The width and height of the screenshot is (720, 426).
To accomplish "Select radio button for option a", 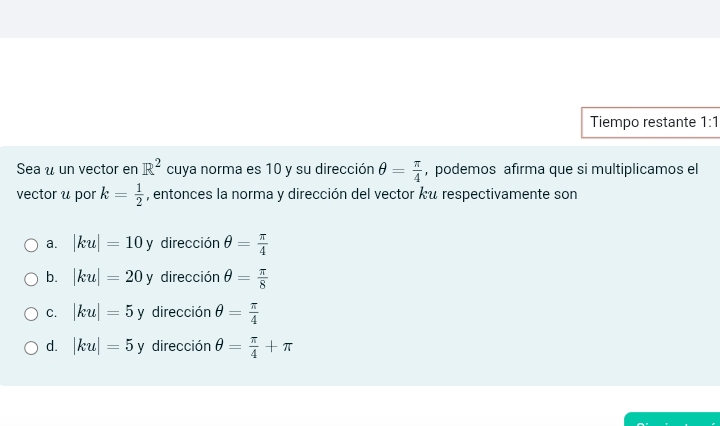I will (x=32, y=243).
